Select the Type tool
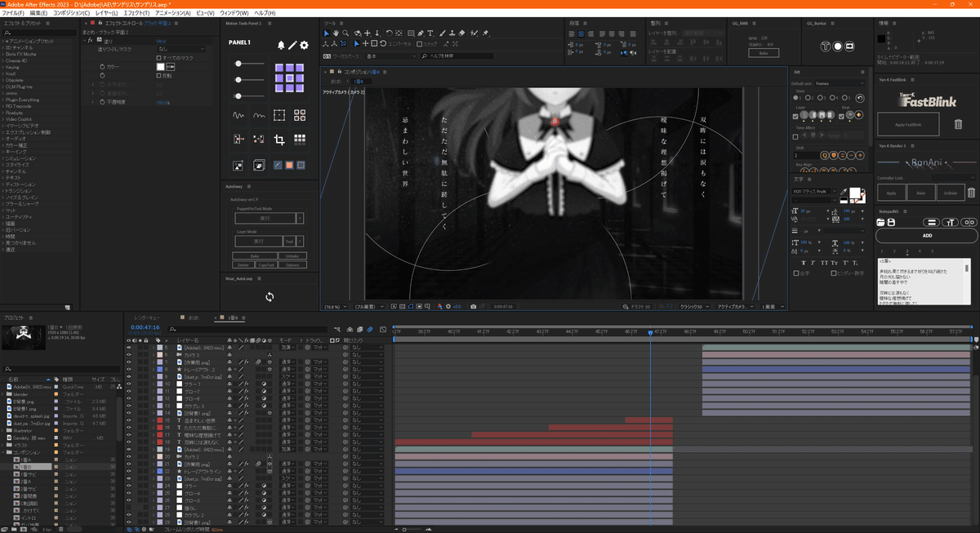This screenshot has width=980, height=533. [430, 33]
